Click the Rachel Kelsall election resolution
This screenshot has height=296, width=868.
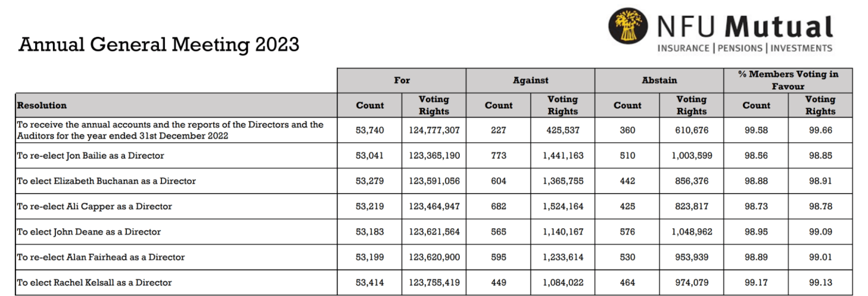pos(94,282)
